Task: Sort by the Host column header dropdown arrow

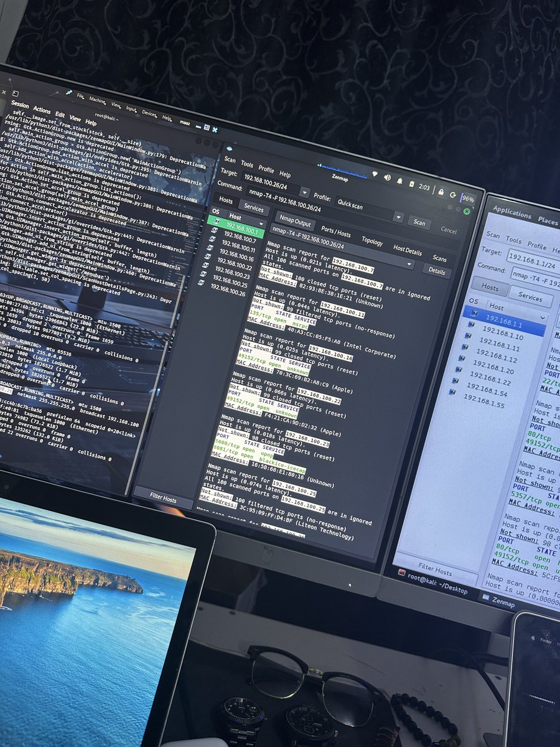Action: tap(262, 223)
